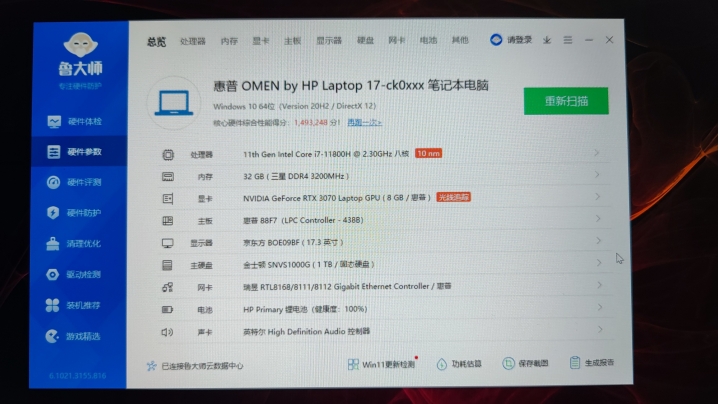Click the 请登录 account avatar icon

pyautogui.click(x=496, y=40)
